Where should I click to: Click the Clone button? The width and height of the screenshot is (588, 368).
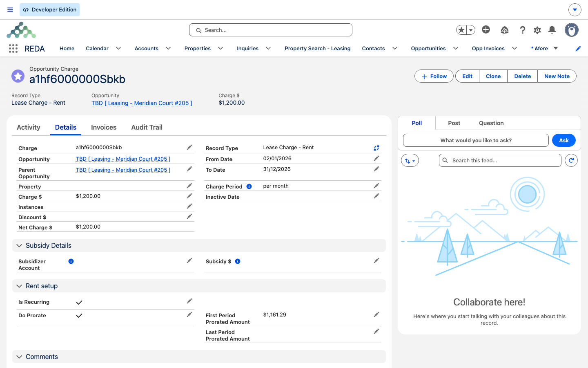pyautogui.click(x=493, y=76)
